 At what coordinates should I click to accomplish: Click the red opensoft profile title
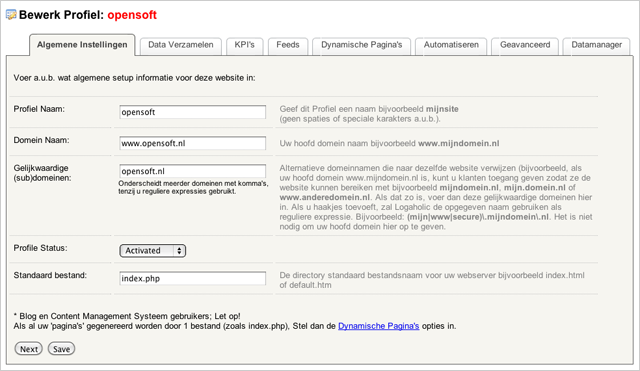(132, 15)
